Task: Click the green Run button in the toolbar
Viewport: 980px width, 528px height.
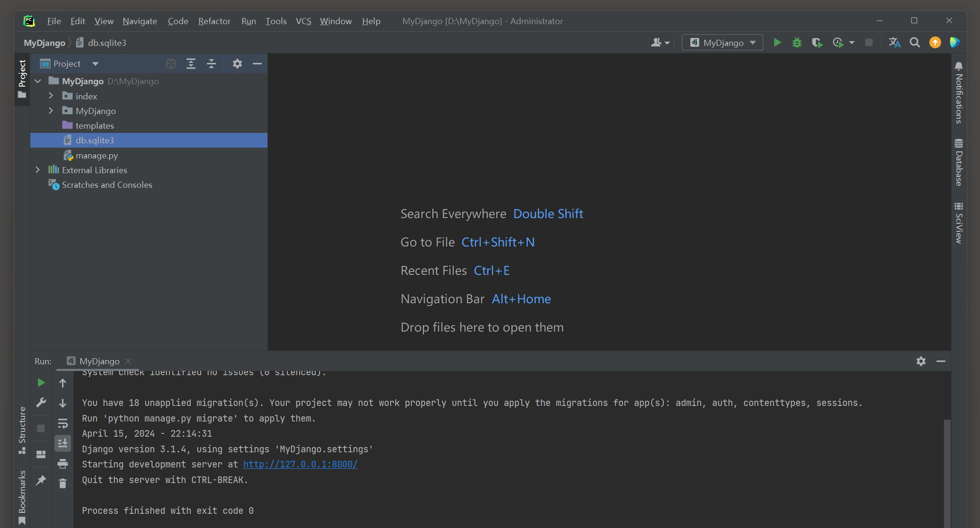Action: [x=777, y=43]
